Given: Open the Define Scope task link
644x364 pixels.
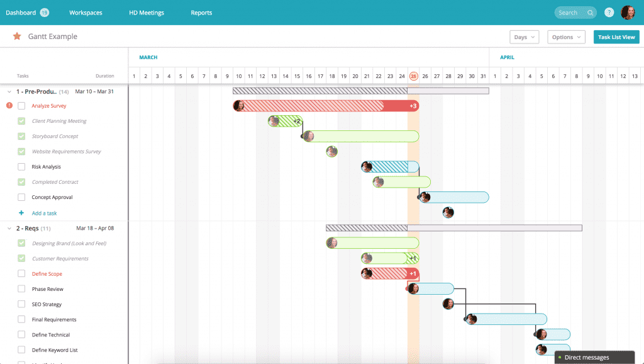Looking at the screenshot, I should coord(47,274).
